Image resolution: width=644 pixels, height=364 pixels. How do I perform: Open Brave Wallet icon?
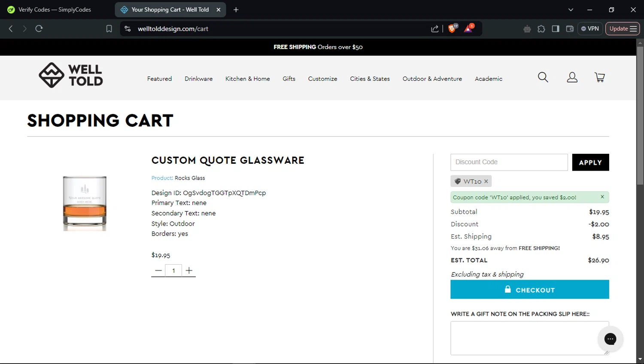click(x=570, y=29)
